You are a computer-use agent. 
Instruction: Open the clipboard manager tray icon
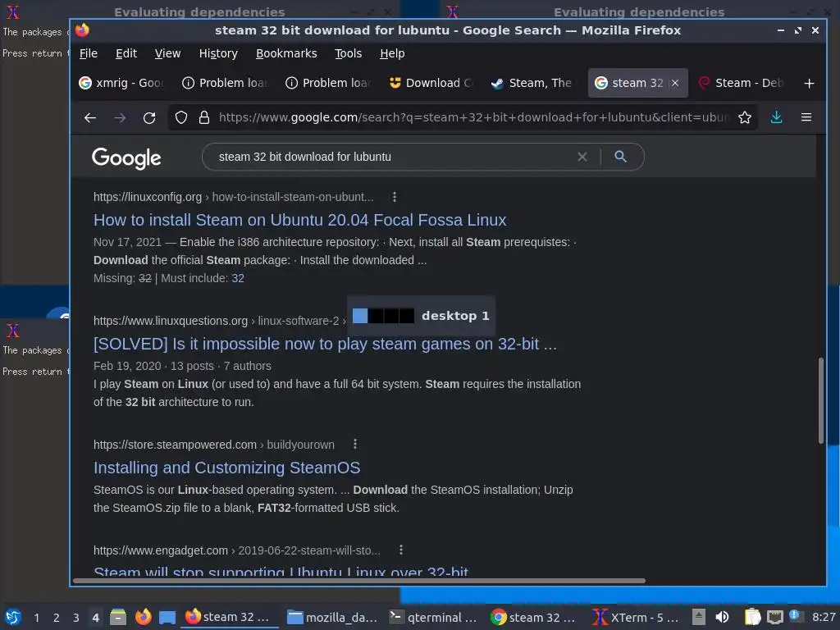(752, 617)
